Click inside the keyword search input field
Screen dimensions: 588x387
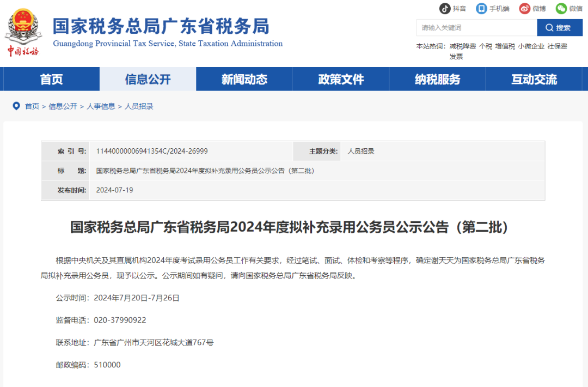pyautogui.click(x=476, y=27)
